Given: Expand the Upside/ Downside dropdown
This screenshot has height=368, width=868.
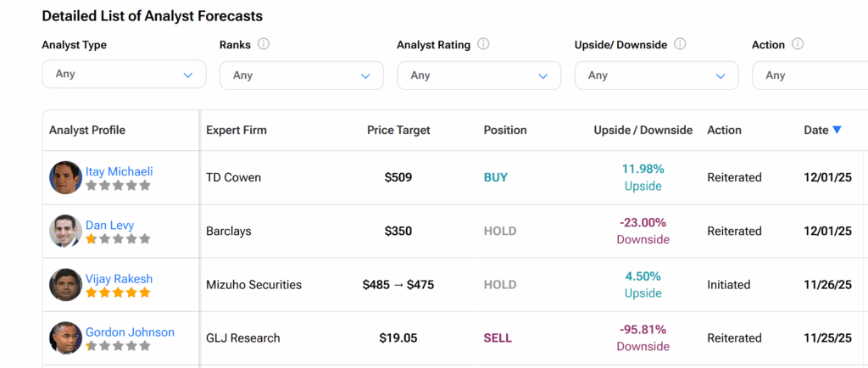Looking at the screenshot, I should click(x=656, y=75).
